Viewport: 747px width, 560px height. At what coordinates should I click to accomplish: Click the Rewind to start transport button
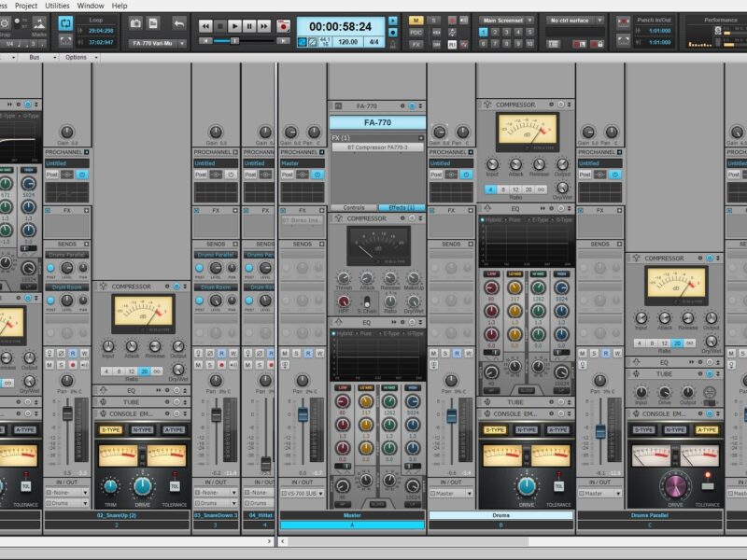tap(204, 27)
